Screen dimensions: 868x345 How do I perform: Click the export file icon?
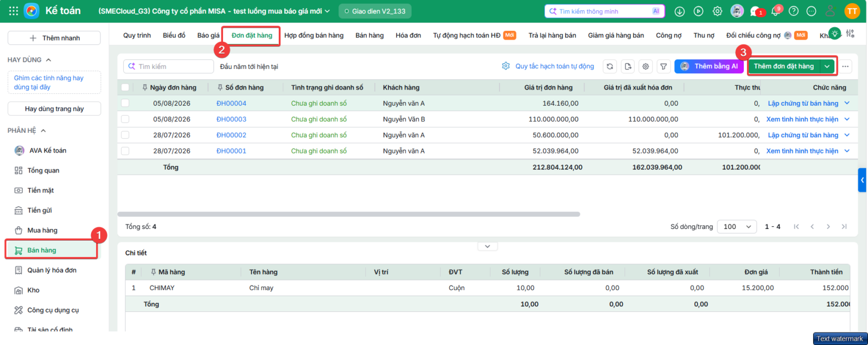628,66
